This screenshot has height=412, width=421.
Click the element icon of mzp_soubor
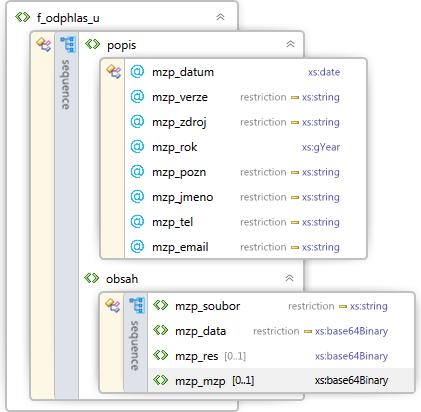(x=160, y=305)
